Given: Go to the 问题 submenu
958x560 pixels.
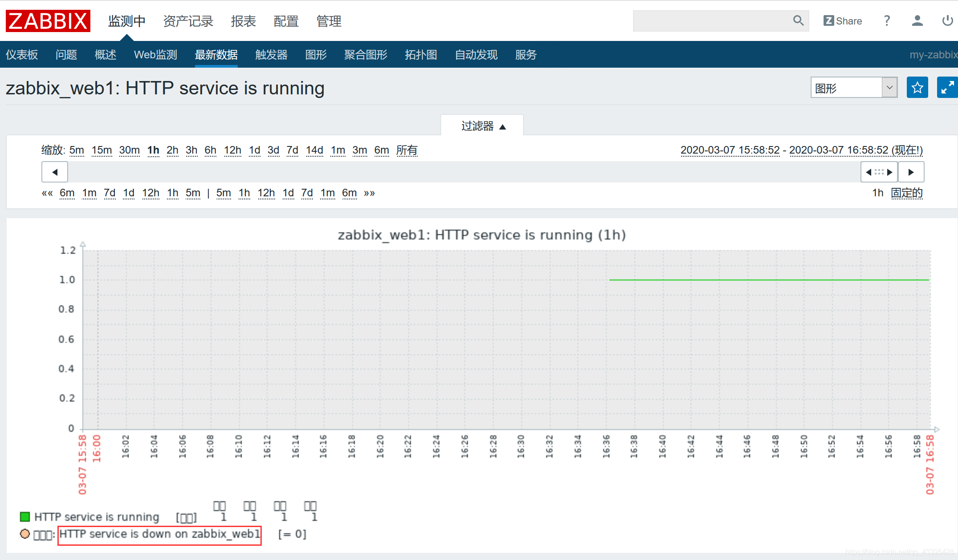Looking at the screenshot, I should point(66,55).
